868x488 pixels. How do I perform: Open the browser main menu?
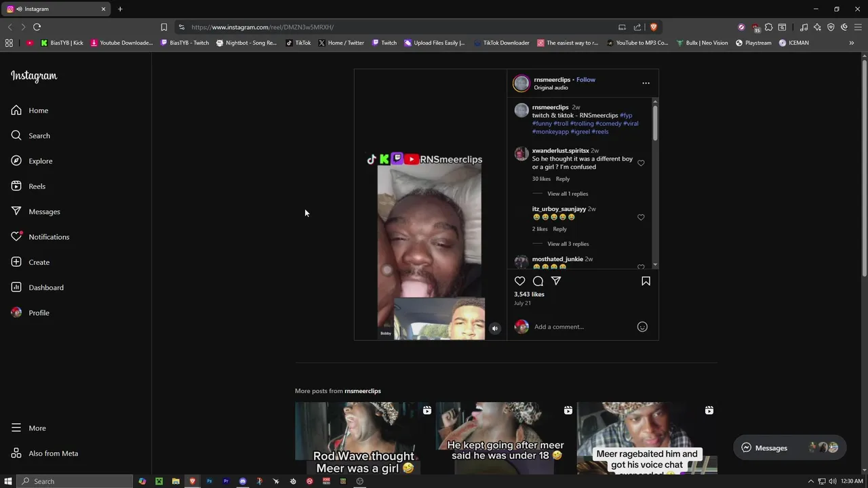(x=858, y=27)
